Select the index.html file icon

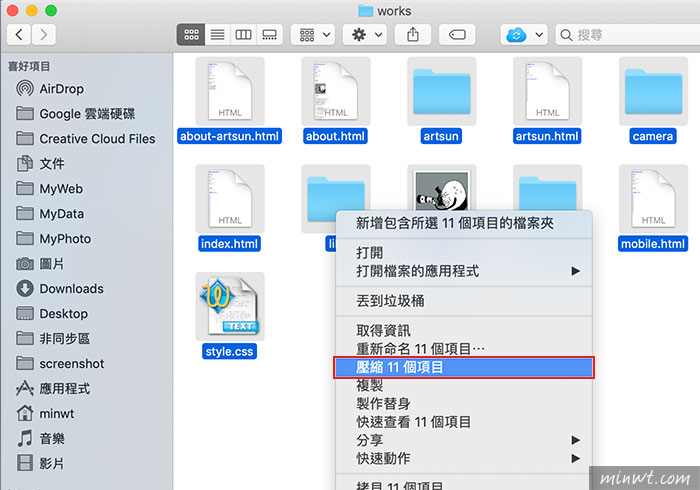click(229, 199)
